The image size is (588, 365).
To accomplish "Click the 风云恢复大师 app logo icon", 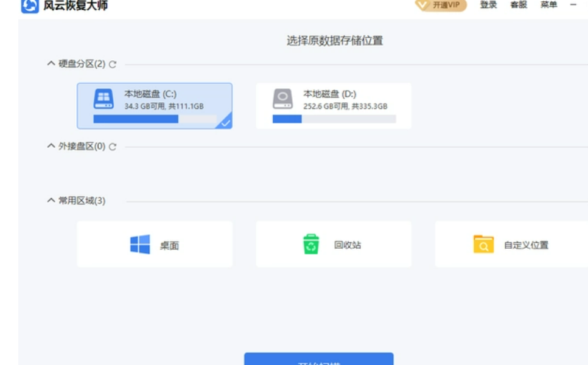I will click(30, 5).
